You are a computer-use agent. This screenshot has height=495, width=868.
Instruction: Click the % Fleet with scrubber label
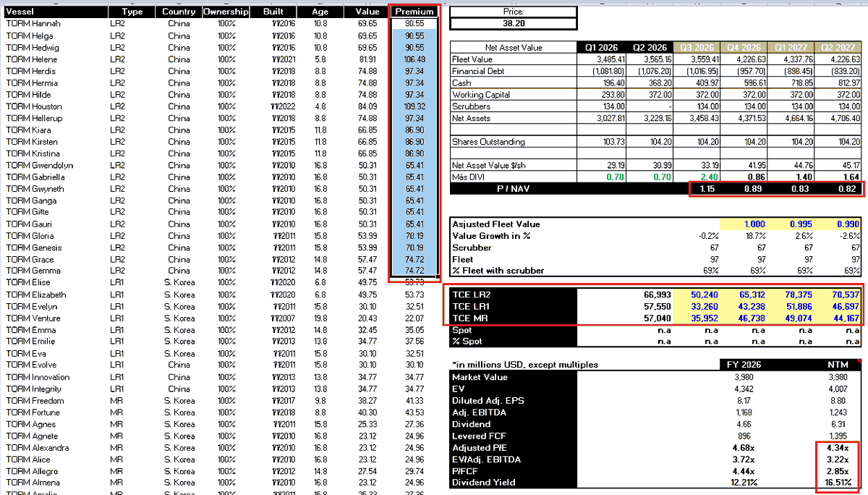(498, 271)
